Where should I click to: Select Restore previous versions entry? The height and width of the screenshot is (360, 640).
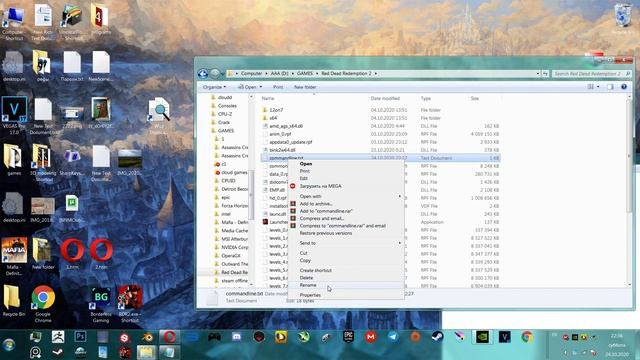(325, 233)
